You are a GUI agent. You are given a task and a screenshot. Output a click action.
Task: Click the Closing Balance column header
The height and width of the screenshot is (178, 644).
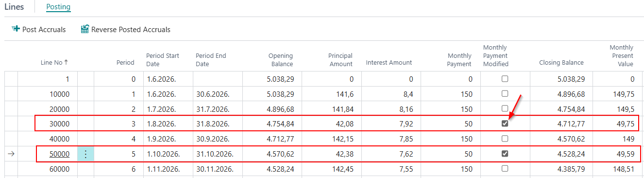pyautogui.click(x=561, y=62)
